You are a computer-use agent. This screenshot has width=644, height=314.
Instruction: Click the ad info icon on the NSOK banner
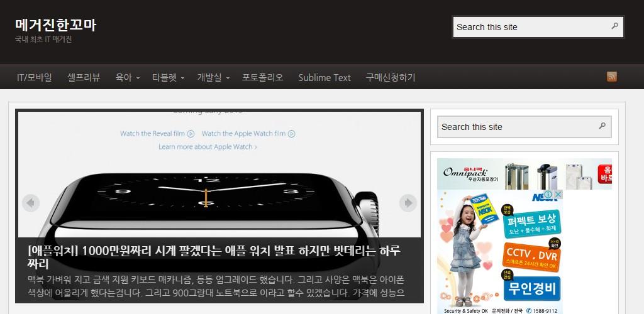tap(548, 195)
